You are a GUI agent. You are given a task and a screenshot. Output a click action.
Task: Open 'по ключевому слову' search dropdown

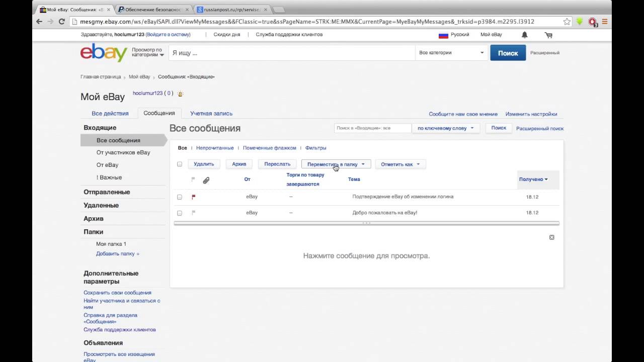click(x=446, y=128)
